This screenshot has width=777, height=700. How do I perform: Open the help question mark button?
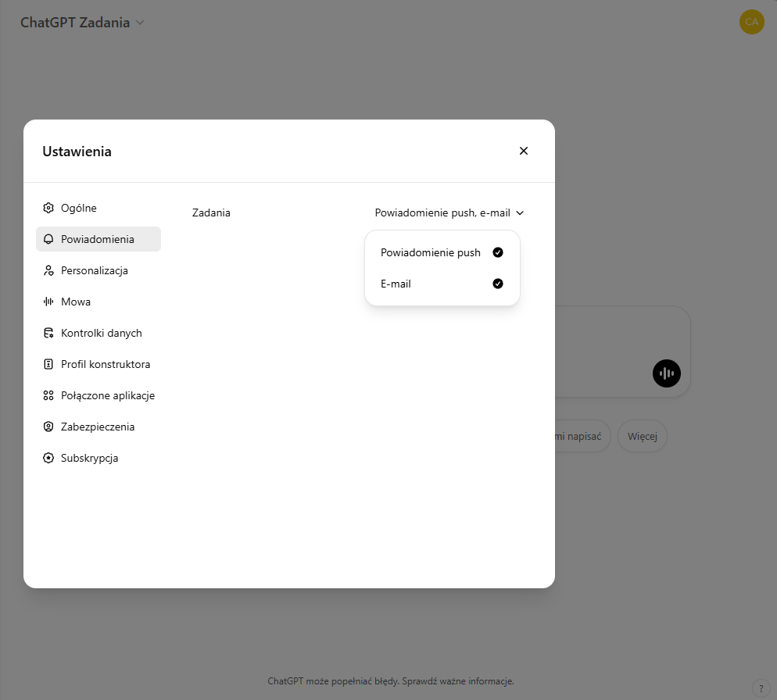pyautogui.click(x=761, y=688)
